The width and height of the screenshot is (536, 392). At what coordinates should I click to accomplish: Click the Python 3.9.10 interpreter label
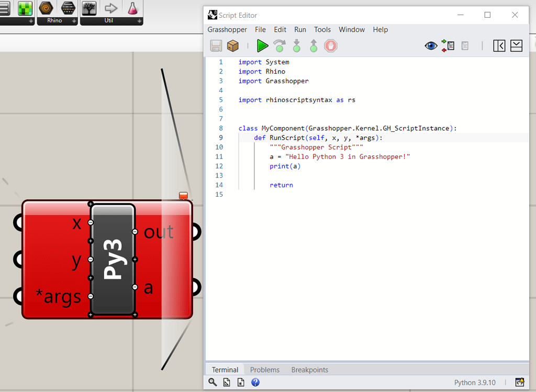475,382
